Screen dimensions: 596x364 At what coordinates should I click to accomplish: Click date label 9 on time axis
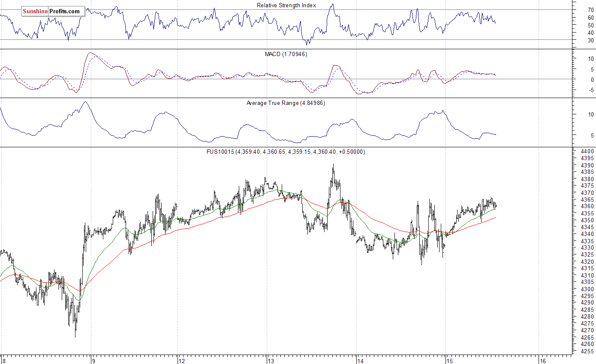coord(93,361)
